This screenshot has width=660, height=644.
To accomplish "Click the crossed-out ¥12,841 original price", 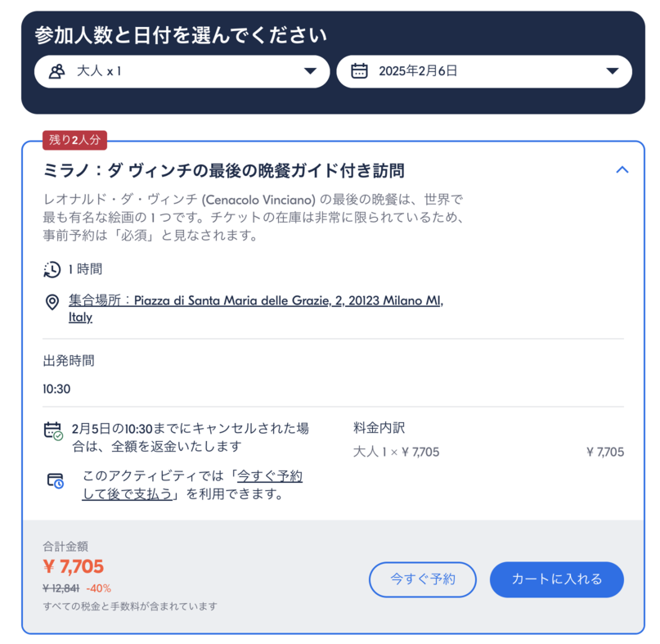I will 61,588.
